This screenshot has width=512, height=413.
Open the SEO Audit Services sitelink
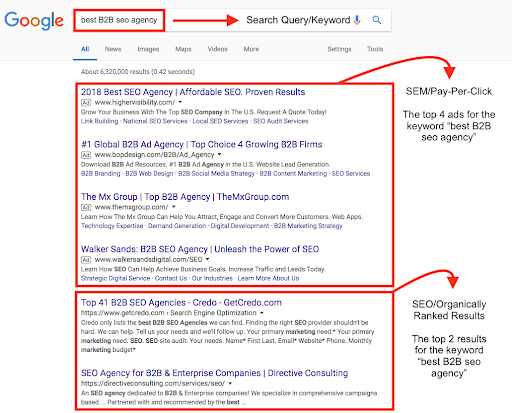tap(281, 121)
